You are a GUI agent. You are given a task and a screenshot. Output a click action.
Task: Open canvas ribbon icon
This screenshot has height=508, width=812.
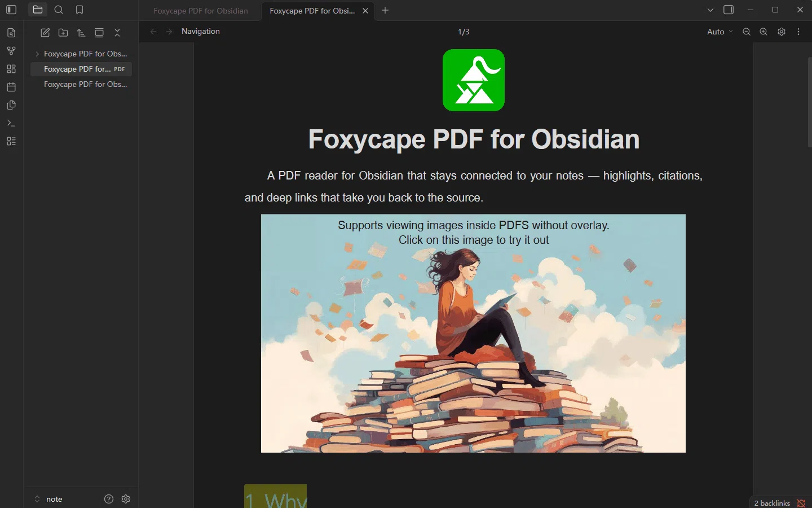pos(11,69)
